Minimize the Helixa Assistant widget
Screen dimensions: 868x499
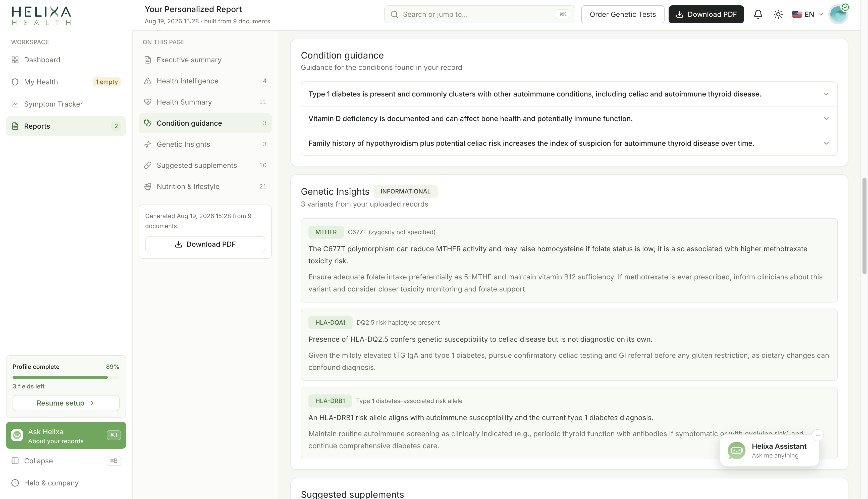818,435
